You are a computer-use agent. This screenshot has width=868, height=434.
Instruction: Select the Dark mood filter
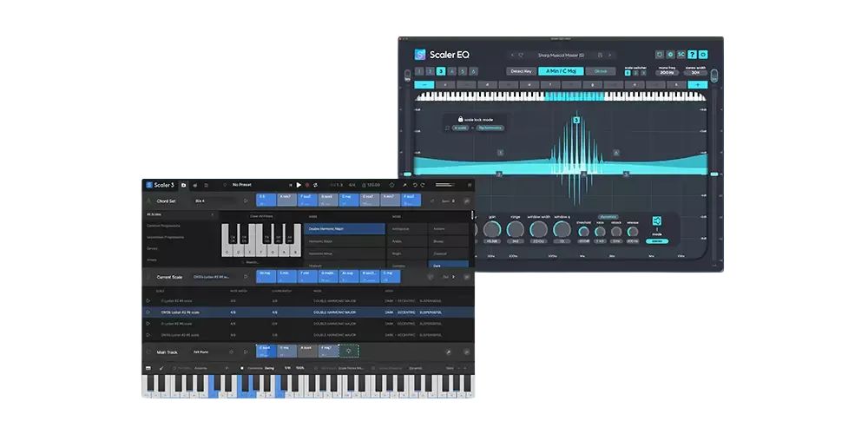(449, 266)
